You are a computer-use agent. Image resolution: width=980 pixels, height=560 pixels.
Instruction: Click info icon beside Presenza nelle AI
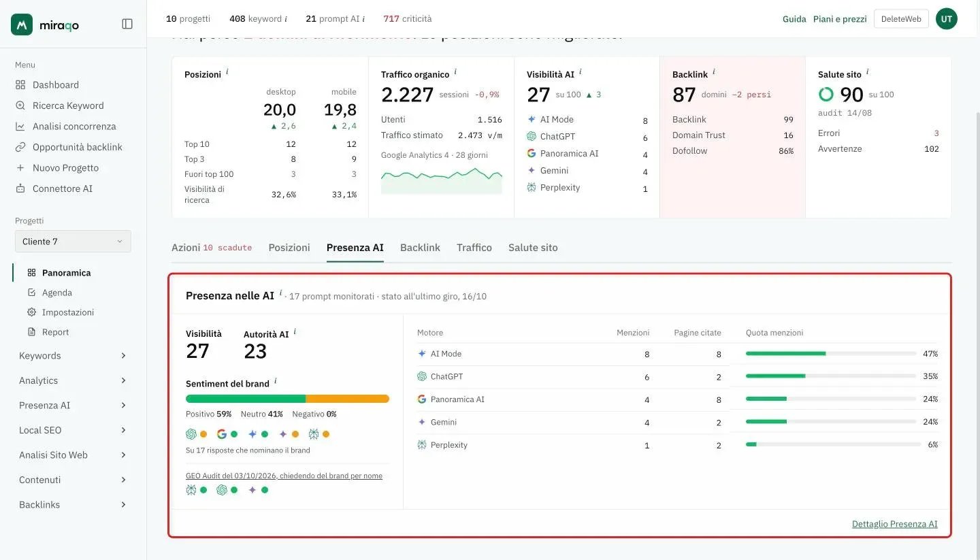[280, 293]
